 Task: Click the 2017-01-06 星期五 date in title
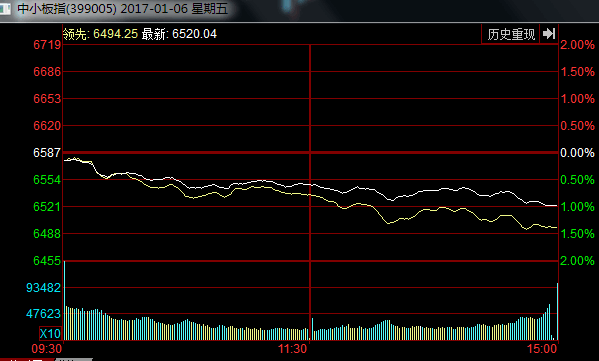click(174, 8)
